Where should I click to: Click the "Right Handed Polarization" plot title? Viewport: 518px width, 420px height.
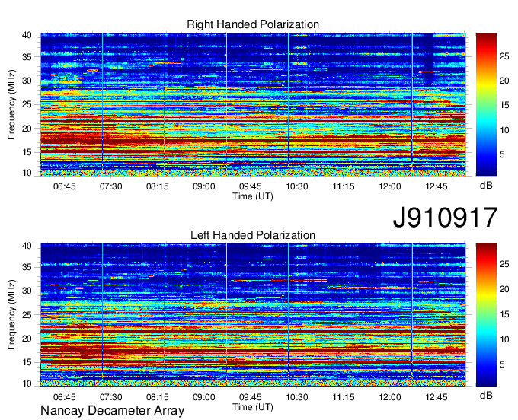point(253,24)
